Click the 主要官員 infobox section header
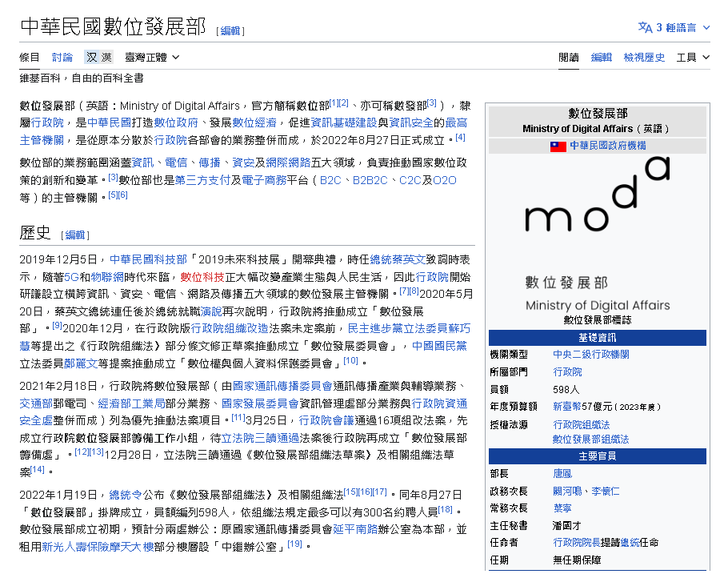 point(597,456)
